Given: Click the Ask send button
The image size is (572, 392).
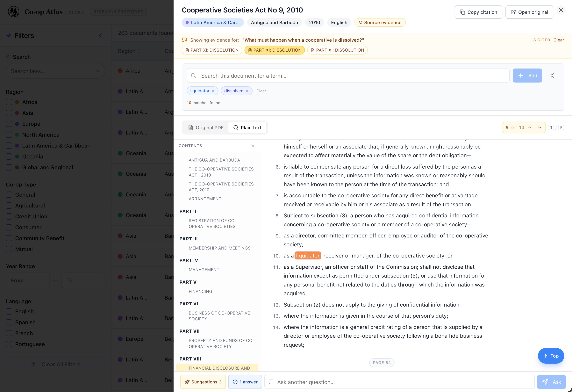Looking at the screenshot, I should pyautogui.click(x=551, y=382).
